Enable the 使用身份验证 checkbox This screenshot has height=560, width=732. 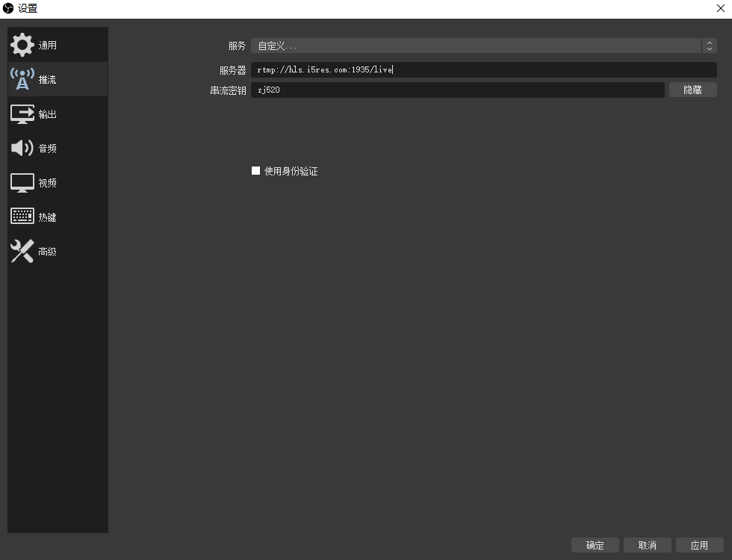(x=255, y=171)
